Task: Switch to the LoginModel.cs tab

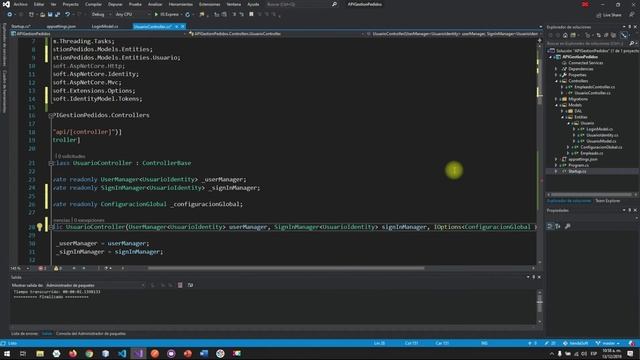Action: pyautogui.click(x=105, y=26)
